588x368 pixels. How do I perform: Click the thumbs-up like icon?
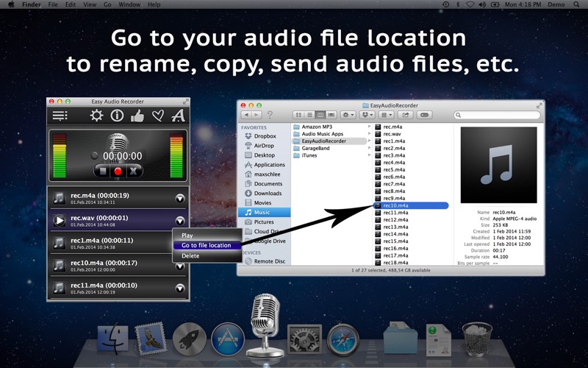[137, 116]
